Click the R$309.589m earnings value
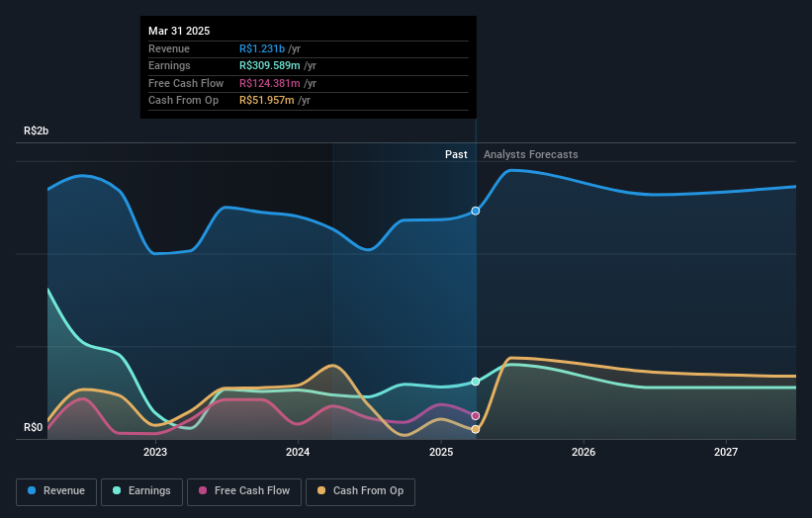 [x=270, y=65]
